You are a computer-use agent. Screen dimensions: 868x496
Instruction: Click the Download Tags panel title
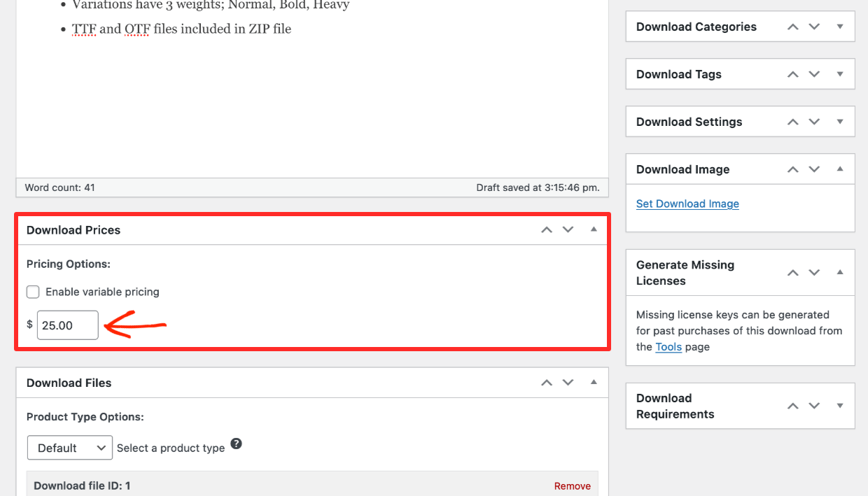point(679,74)
